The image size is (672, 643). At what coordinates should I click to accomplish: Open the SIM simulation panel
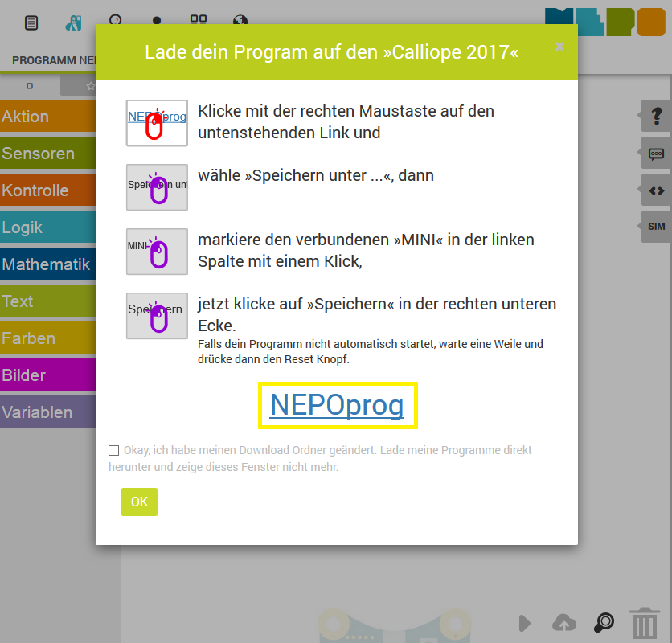pos(656,227)
